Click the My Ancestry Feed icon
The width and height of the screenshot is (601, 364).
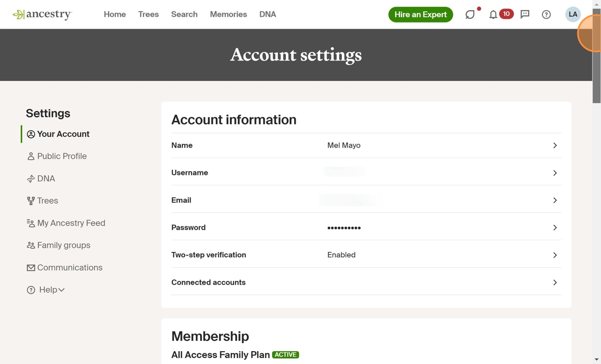click(31, 223)
